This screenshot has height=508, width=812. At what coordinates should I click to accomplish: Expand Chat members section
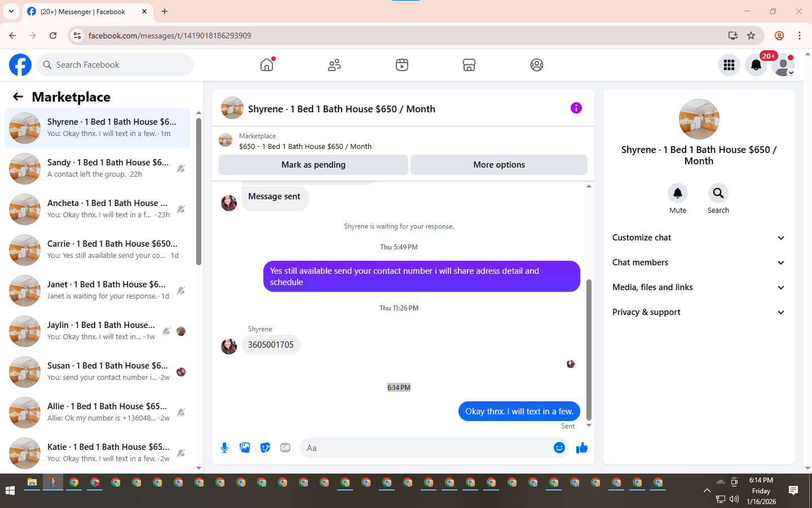point(699,262)
